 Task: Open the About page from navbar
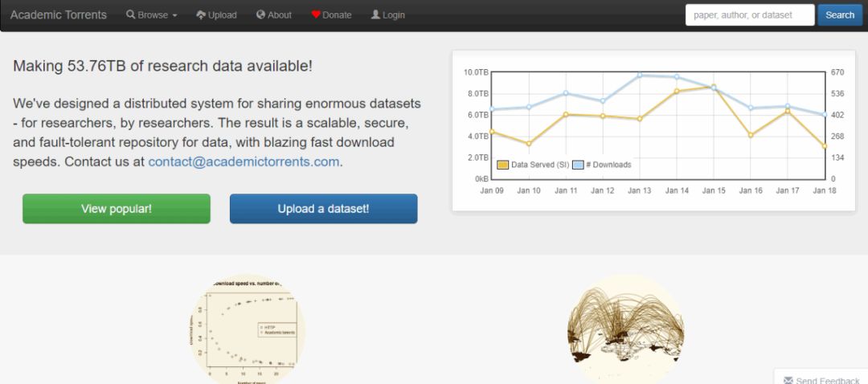point(280,15)
